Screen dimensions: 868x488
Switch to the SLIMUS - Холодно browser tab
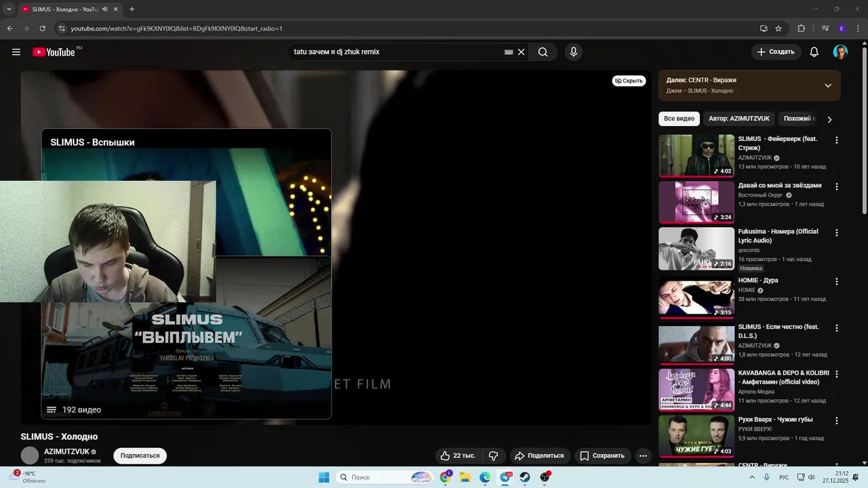(x=65, y=9)
